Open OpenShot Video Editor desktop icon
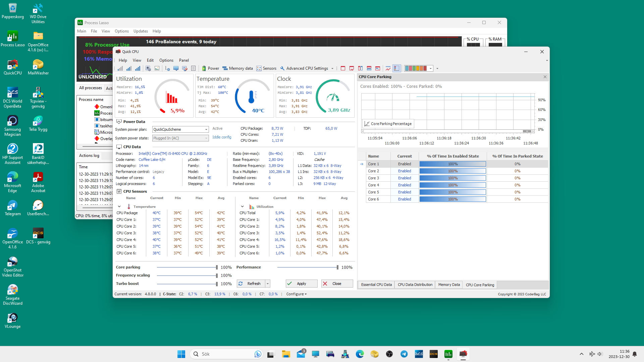The width and height of the screenshot is (644, 362). 13,266
